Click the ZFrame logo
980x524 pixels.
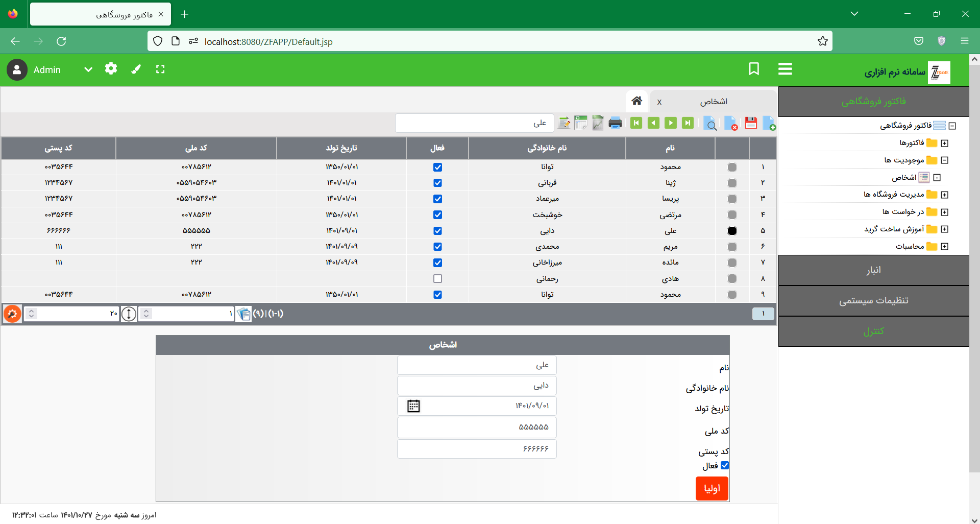pyautogui.click(x=939, y=72)
